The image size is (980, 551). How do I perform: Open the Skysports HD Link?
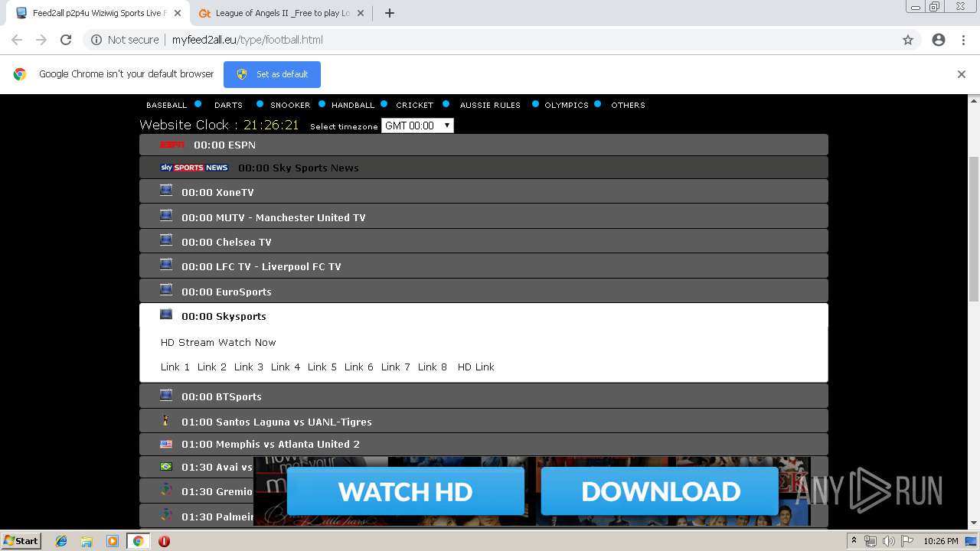[x=476, y=367]
